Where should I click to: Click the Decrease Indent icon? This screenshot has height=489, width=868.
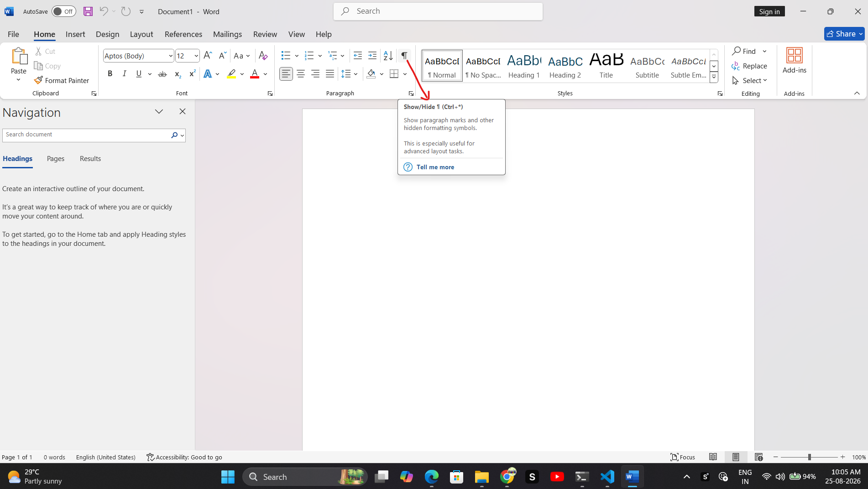pos(358,56)
